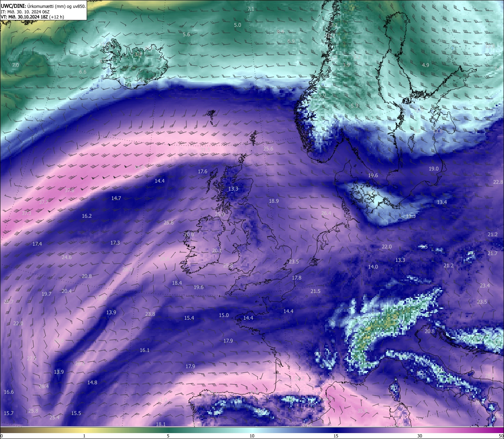Image resolution: width=504 pixels, height=439 pixels.
Task: Click the map value 16.2
Action: [87, 216]
